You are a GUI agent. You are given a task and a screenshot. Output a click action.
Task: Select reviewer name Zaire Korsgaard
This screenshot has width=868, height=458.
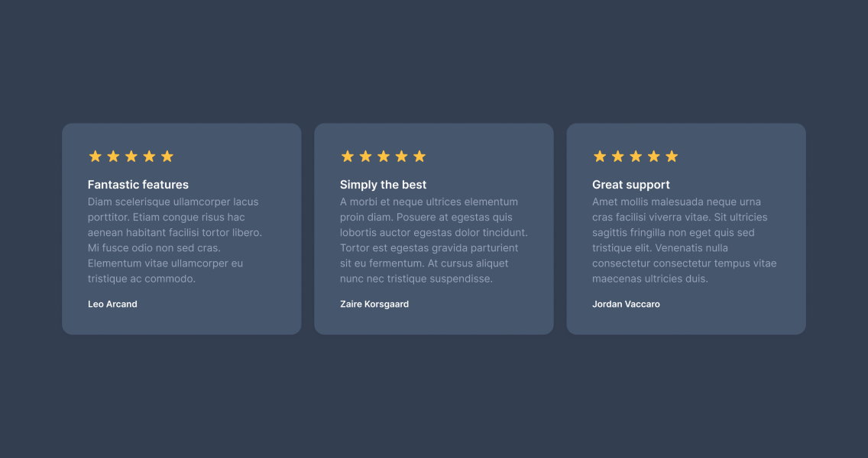(374, 305)
